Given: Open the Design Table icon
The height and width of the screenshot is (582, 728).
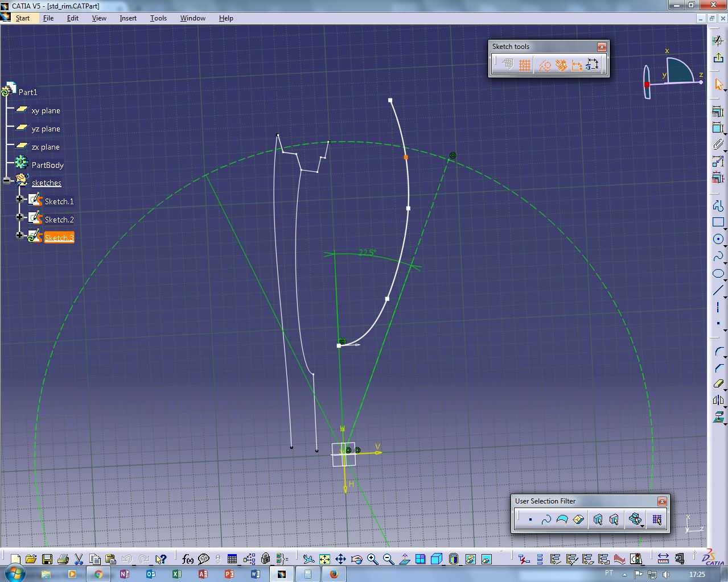Looking at the screenshot, I should pos(232,559).
